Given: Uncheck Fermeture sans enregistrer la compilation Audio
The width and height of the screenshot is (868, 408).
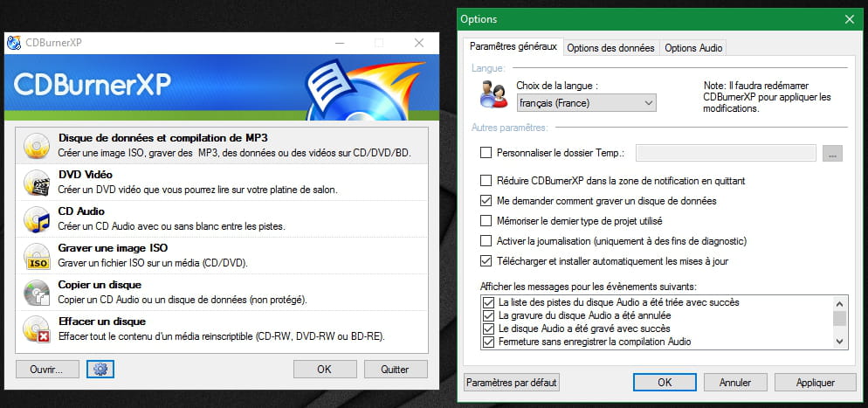Looking at the screenshot, I should click(488, 342).
